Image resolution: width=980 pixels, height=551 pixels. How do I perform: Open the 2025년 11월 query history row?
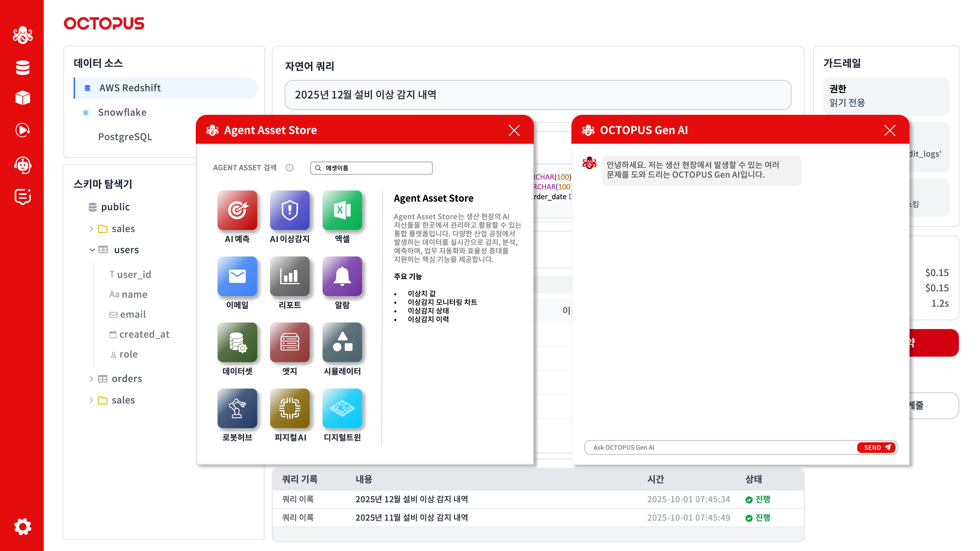point(538,517)
